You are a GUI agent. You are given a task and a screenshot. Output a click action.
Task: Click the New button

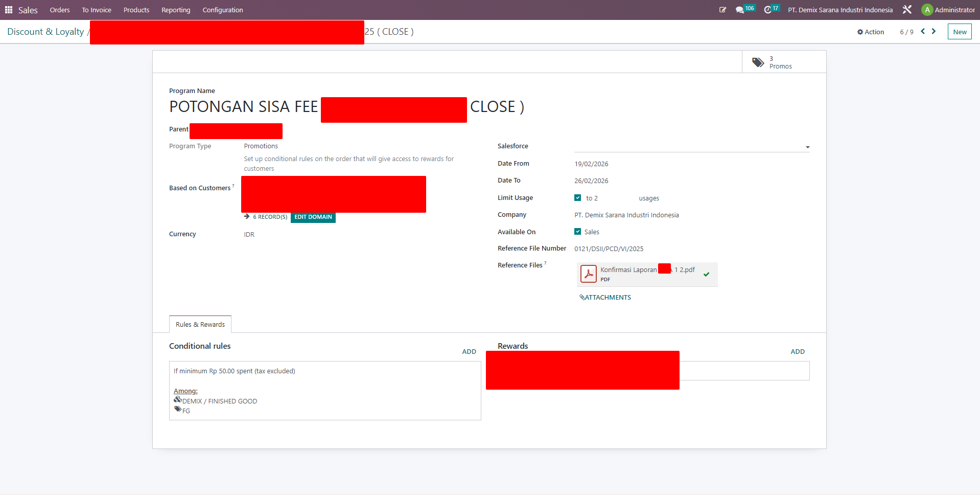[x=960, y=32]
